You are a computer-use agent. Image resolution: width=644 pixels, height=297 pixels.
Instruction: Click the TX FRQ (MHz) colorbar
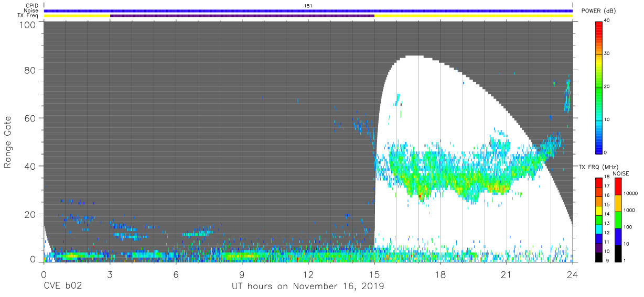(599, 219)
